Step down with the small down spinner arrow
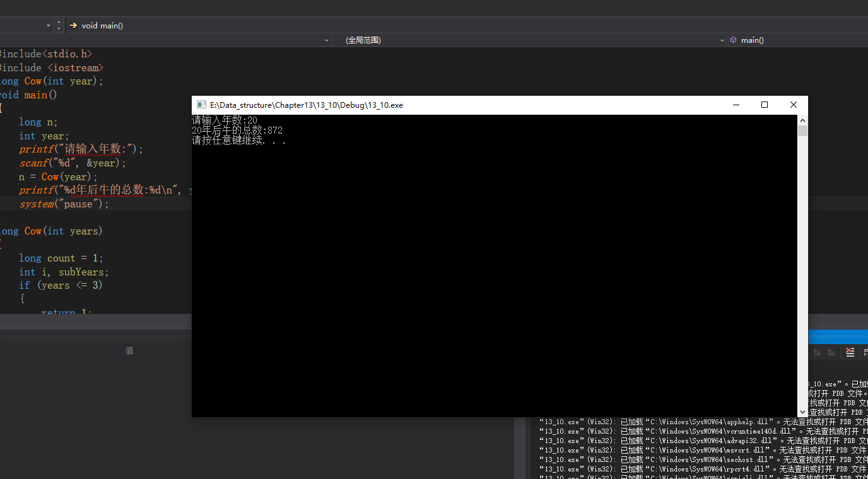 click(x=59, y=28)
